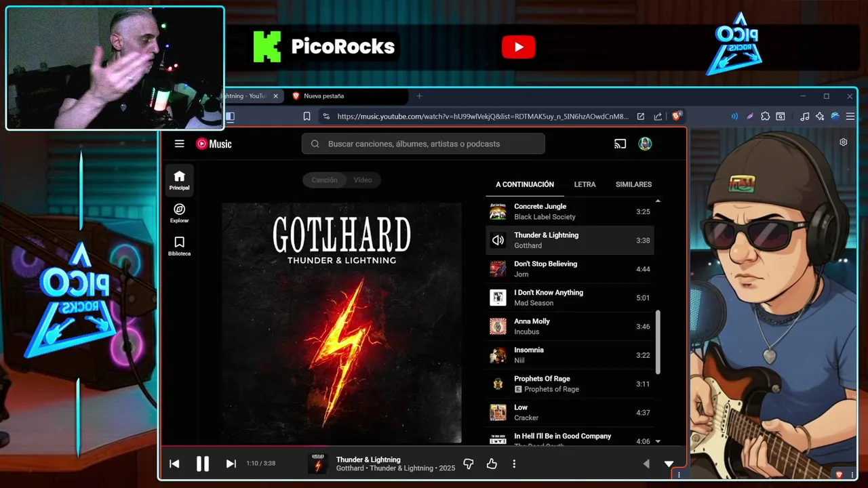Click the purple feather extension icon
Image resolution: width=868 pixels, height=488 pixels.
tap(750, 117)
